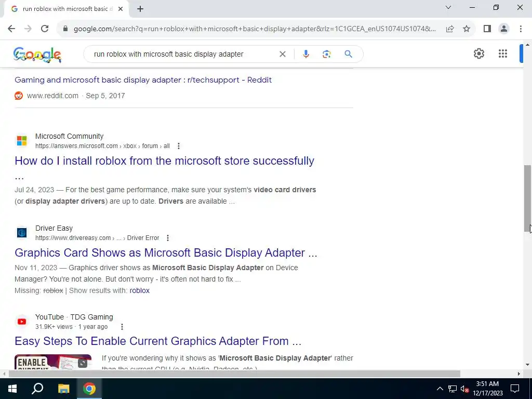
Task: Open 'How do I install roblox' result
Action: 164,161
